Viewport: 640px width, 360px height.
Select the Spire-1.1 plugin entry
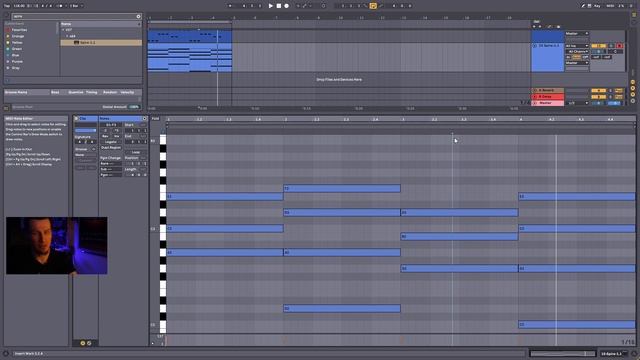101,42
